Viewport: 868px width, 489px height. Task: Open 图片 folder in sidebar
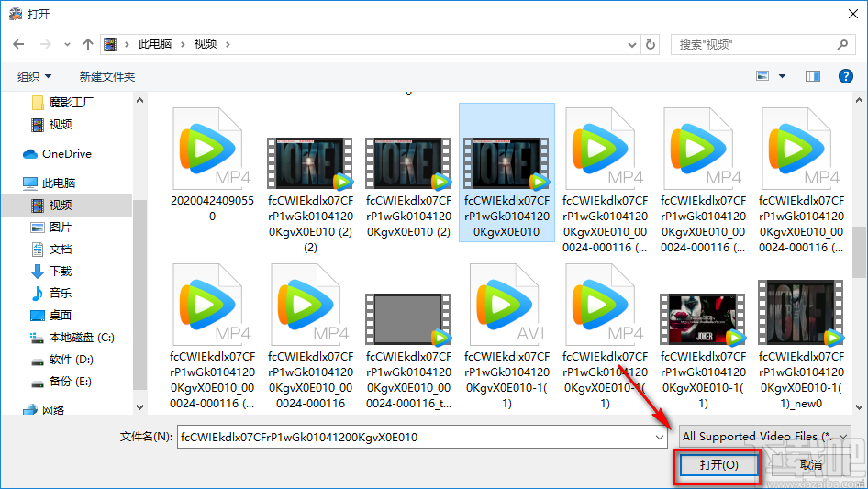51,227
